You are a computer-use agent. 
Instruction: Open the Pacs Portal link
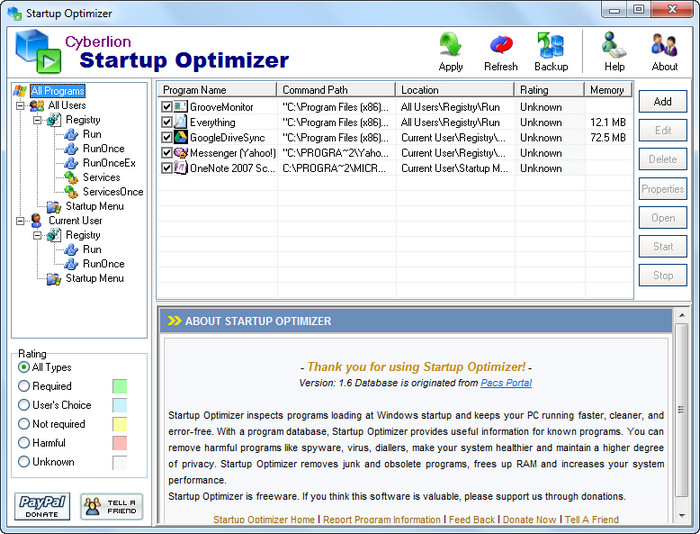506,383
